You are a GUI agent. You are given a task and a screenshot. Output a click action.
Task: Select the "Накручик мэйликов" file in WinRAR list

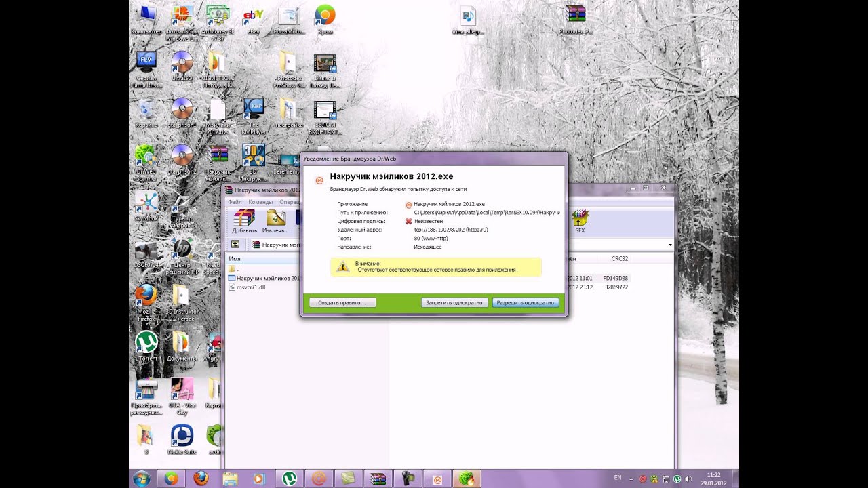[264, 279]
